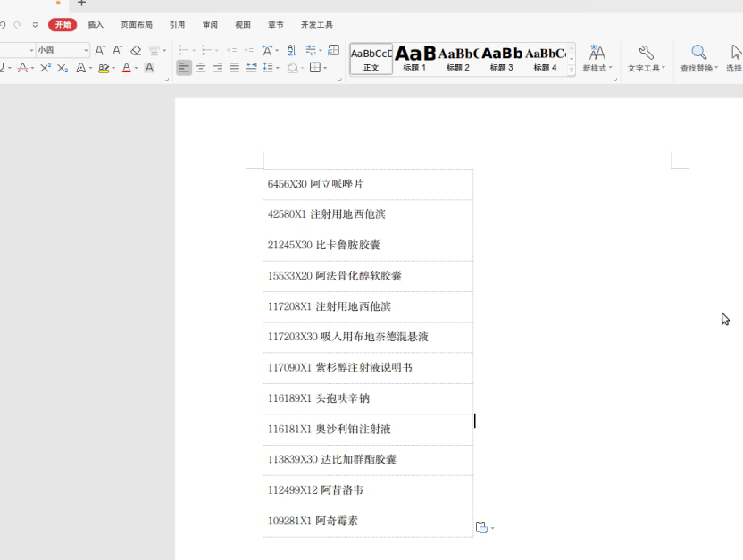Clear formatting with the eraser icon
Screen dimensions: 743x560
click(136, 50)
